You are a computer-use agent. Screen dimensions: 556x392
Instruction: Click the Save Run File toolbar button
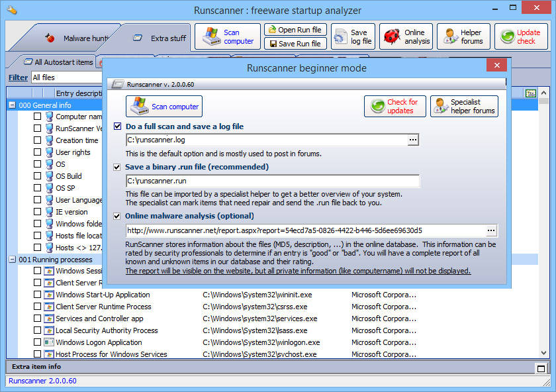coord(295,44)
